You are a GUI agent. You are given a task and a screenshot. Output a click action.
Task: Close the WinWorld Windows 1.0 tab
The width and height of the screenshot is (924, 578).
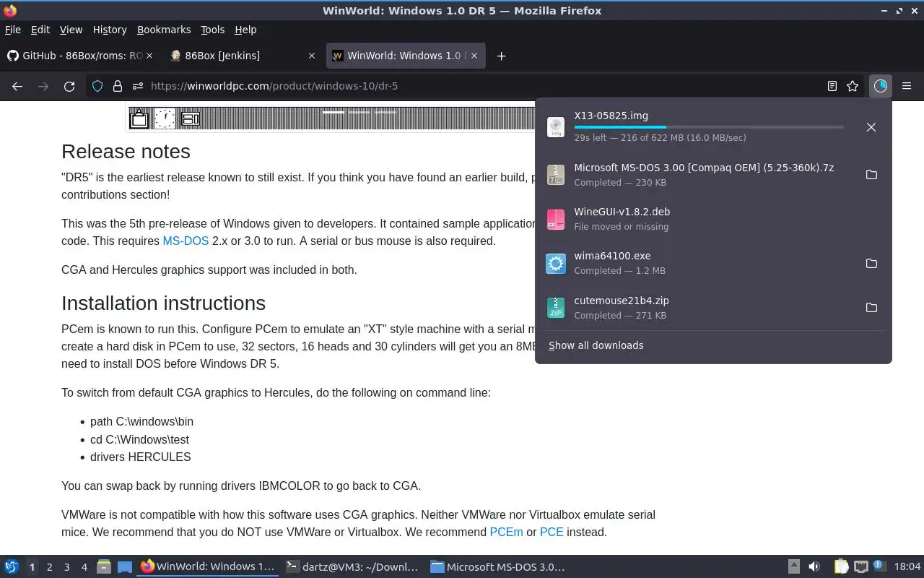pyautogui.click(x=474, y=56)
